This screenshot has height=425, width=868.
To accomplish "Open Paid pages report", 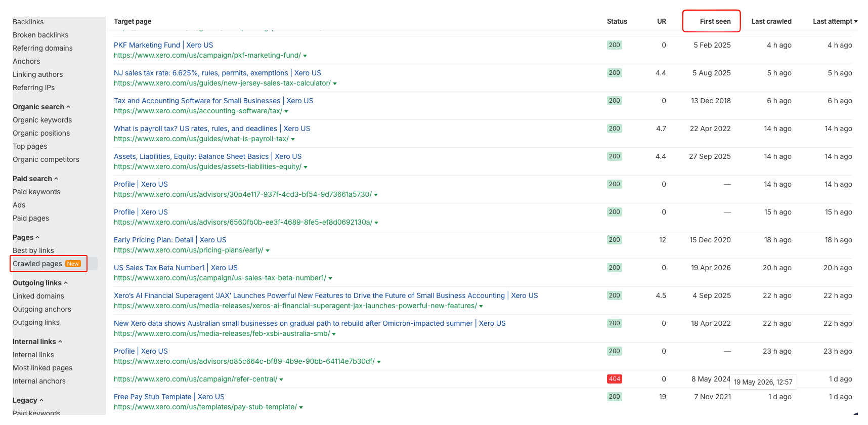I will [x=31, y=218].
